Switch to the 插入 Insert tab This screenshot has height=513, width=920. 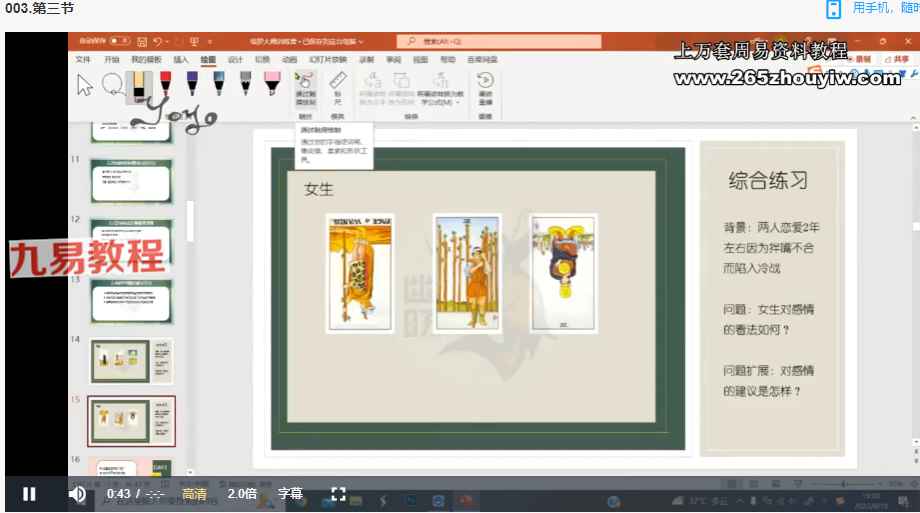click(x=181, y=59)
